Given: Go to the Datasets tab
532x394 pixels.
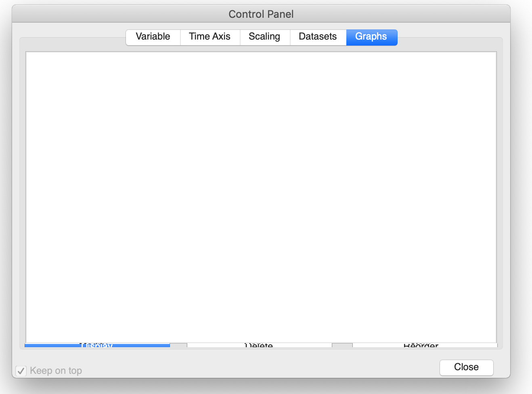Looking at the screenshot, I should tap(318, 37).
